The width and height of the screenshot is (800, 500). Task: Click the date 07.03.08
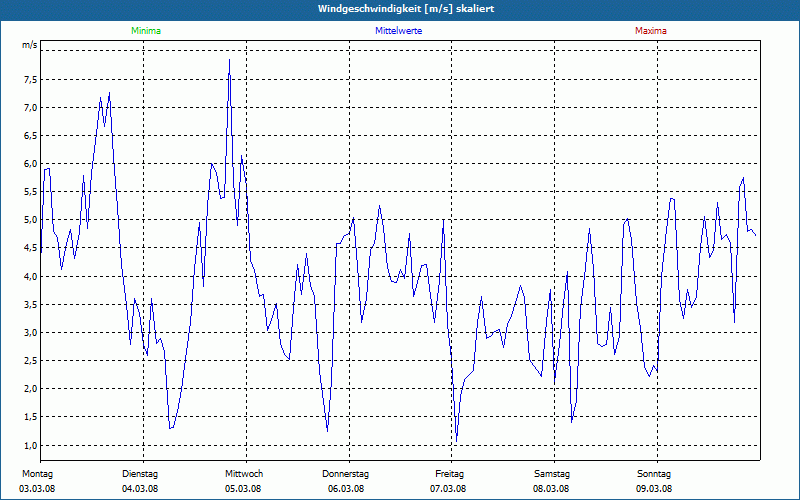coord(448,489)
